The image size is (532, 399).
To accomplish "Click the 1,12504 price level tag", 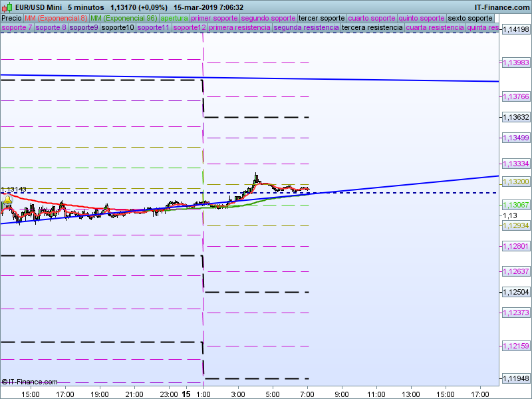I will coord(515,292).
